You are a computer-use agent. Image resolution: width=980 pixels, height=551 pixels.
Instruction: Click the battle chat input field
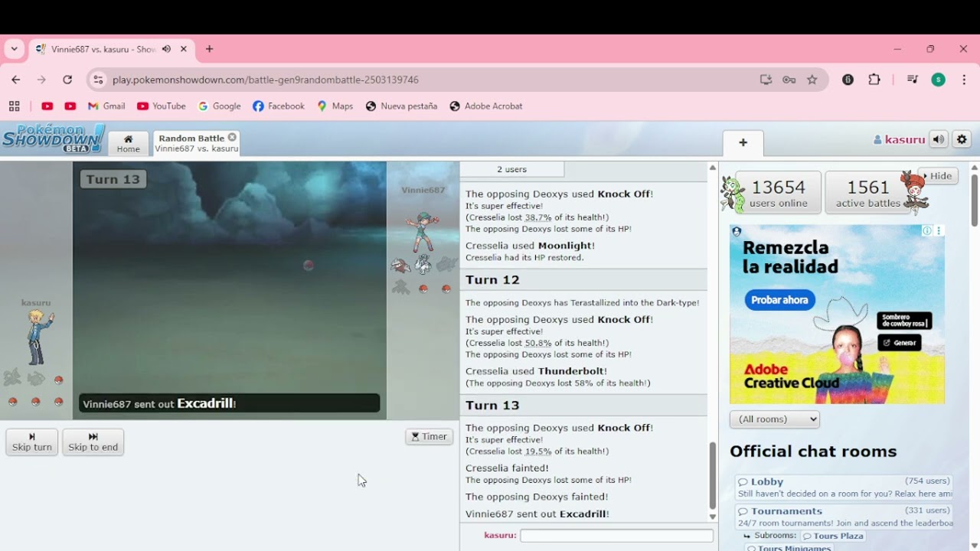616,536
